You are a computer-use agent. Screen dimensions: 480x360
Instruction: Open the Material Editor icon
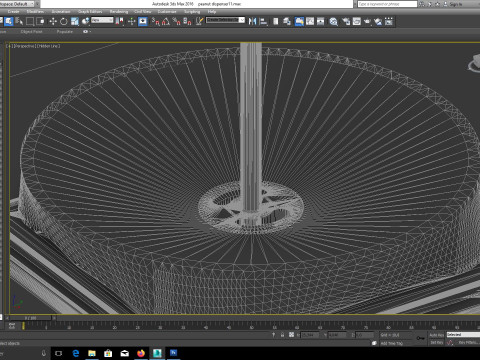[x=333, y=22]
